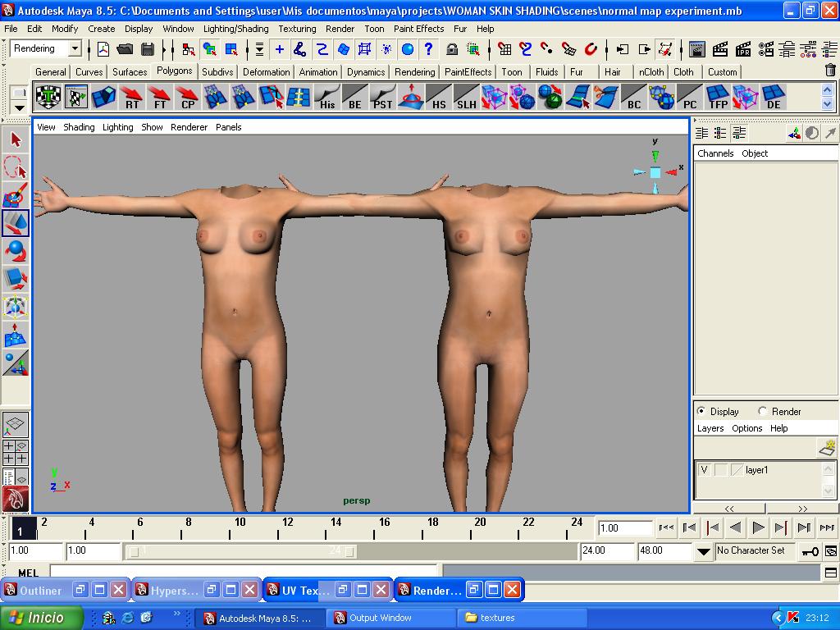Screen dimensions: 840x630
Task: Click the TFP shelf button
Action: pos(718,98)
